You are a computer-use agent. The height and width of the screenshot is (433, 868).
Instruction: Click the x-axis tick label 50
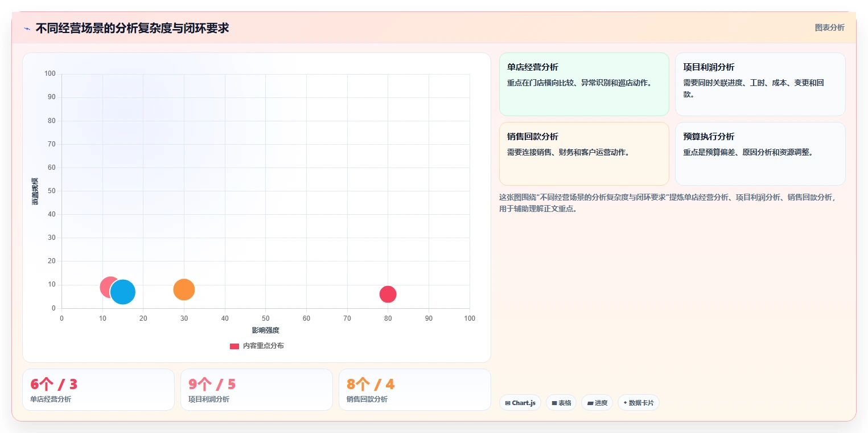(266, 318)
